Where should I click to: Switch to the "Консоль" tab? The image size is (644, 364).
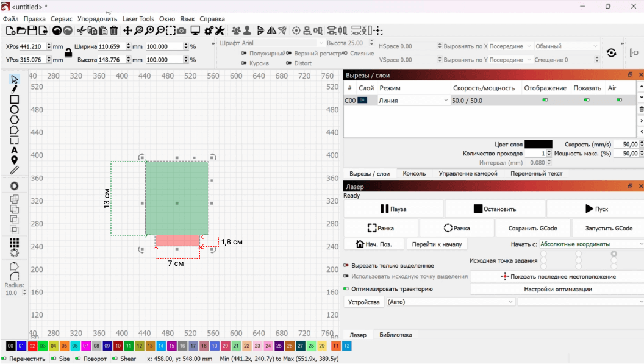(414, 173)
